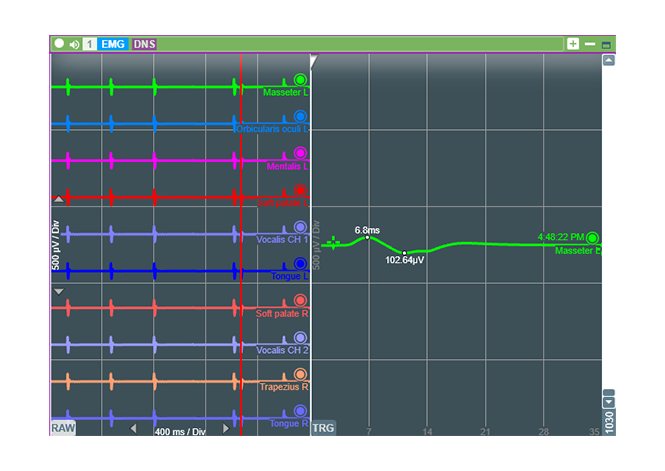Switch to the EMG tab
This screenshot has height=471, width=665.
click(113, 44)
